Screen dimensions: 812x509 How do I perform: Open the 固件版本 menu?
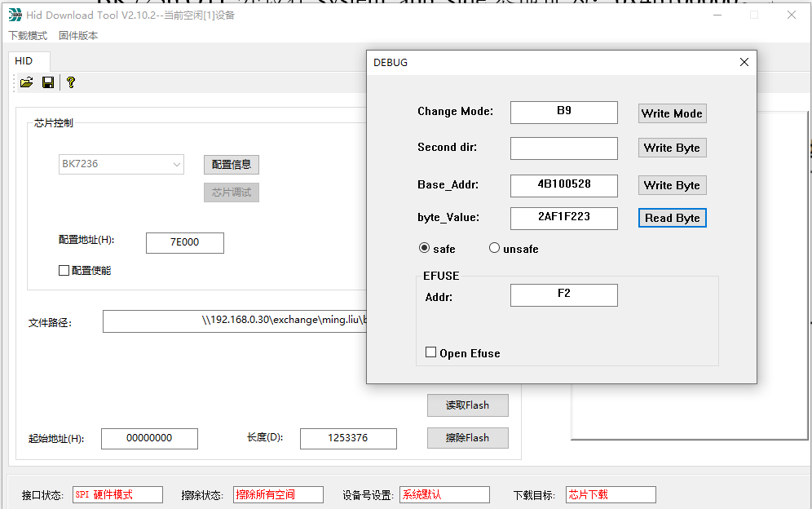[x=78, y=36]
